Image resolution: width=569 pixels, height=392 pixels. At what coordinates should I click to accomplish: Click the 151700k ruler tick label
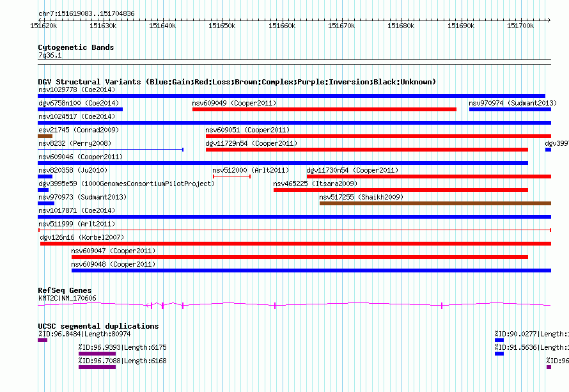pyautogui.click(x=520, y=26)
